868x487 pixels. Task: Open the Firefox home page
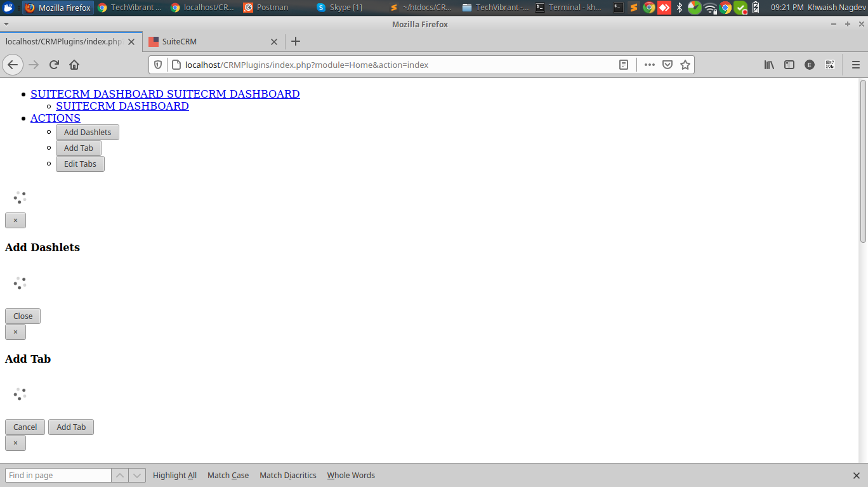click(74, 65)
